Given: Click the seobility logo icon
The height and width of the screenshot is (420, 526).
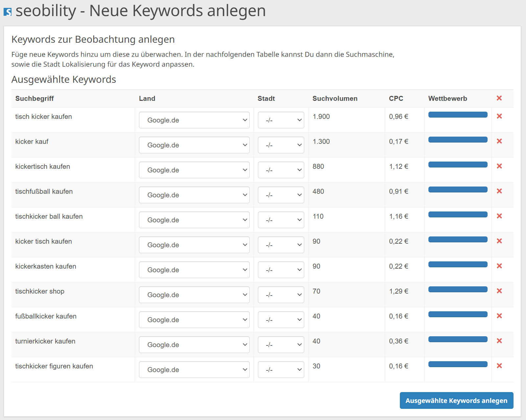Looking at the screenshot, I should coord(8,12).
